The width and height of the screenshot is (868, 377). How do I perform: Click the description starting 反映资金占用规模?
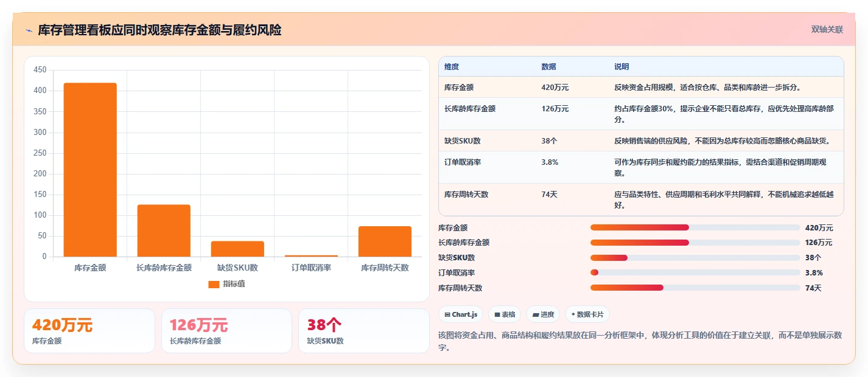pos(707,88)
